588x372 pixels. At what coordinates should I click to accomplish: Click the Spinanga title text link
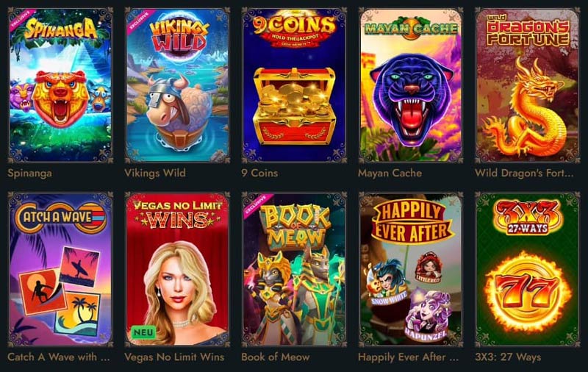point(29,174)
